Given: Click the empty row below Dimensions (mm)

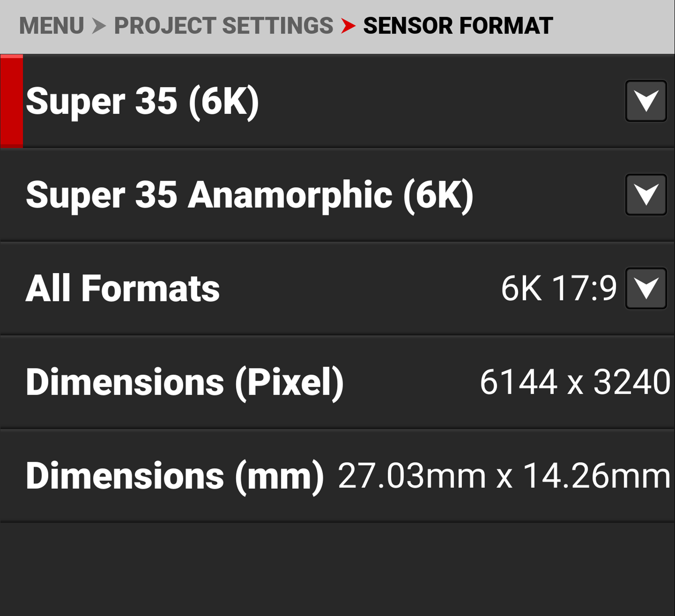Looking at the screenshot, I should tap(337, 569).
